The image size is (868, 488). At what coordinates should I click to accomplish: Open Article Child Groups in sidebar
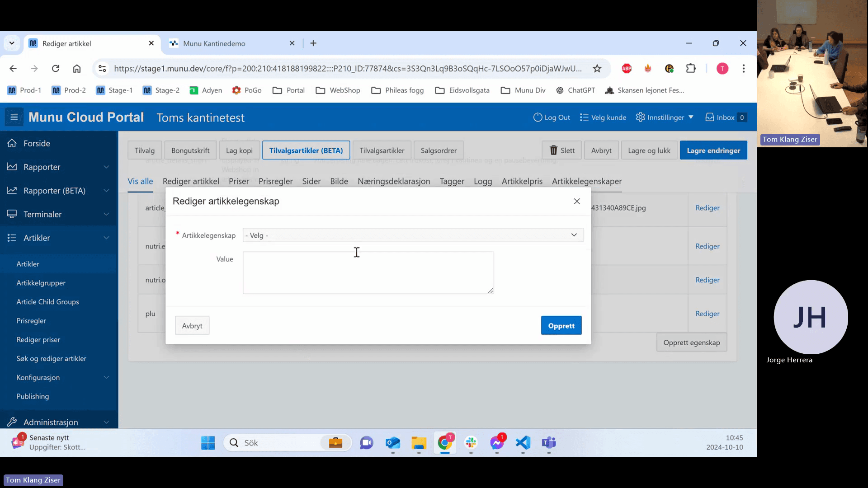pyautogui.click(x=48, y=302)
